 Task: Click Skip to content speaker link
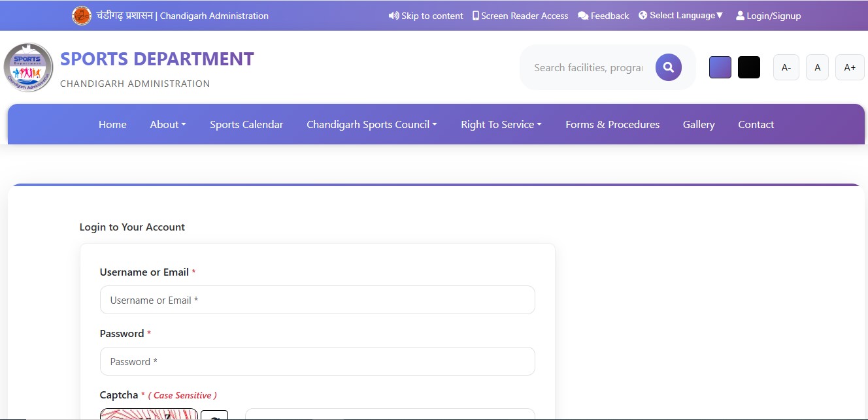pyautogui.click(x=426, y=16)
